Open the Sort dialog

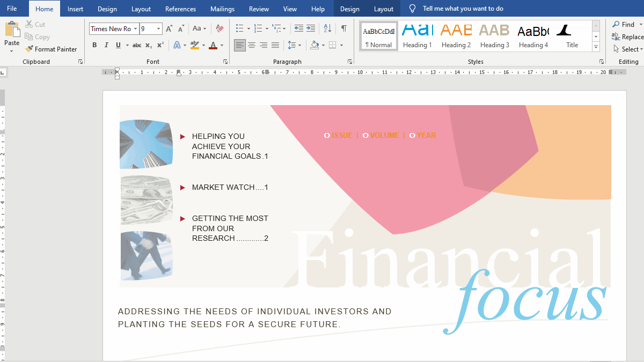click(x=327, y=28)
